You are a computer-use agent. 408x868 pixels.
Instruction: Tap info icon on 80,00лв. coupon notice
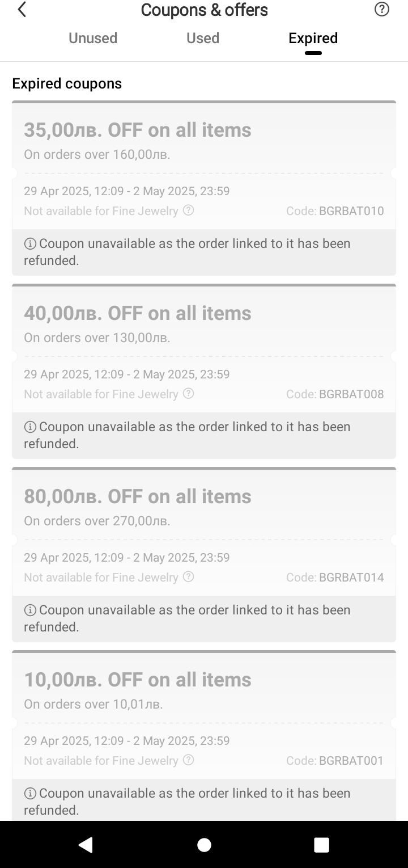point(30,610)
